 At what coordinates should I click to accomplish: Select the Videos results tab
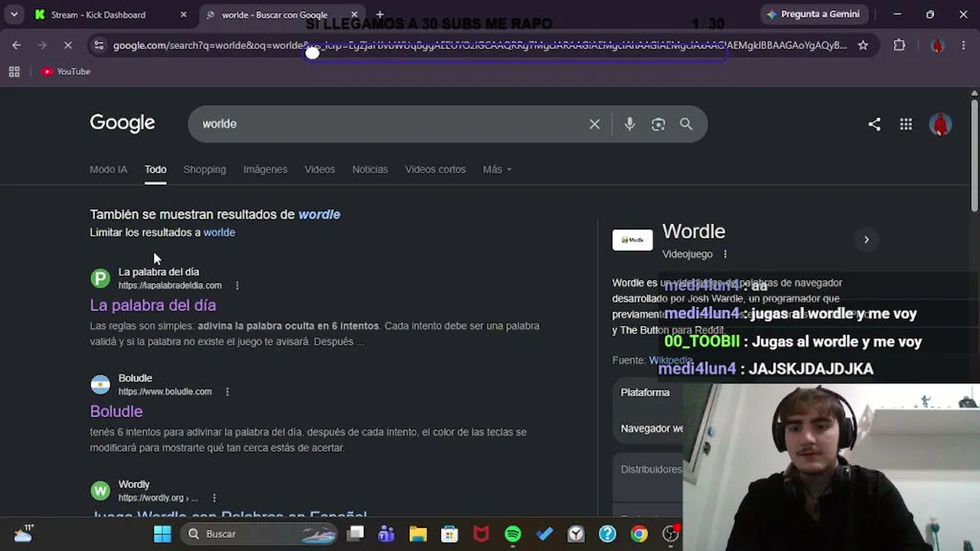(319, 169)
